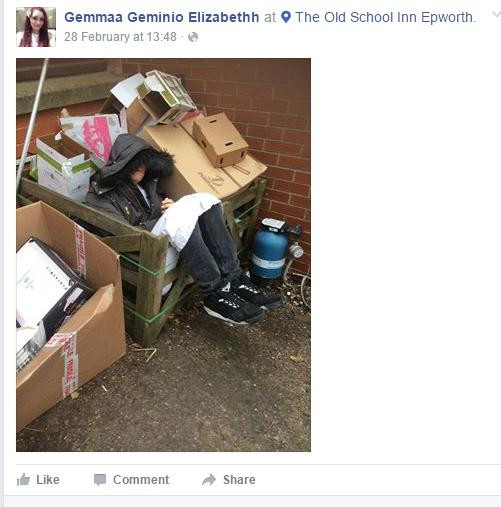
Task: Open the 28 February at 13:48 timestamp
Action: [120, 37]
